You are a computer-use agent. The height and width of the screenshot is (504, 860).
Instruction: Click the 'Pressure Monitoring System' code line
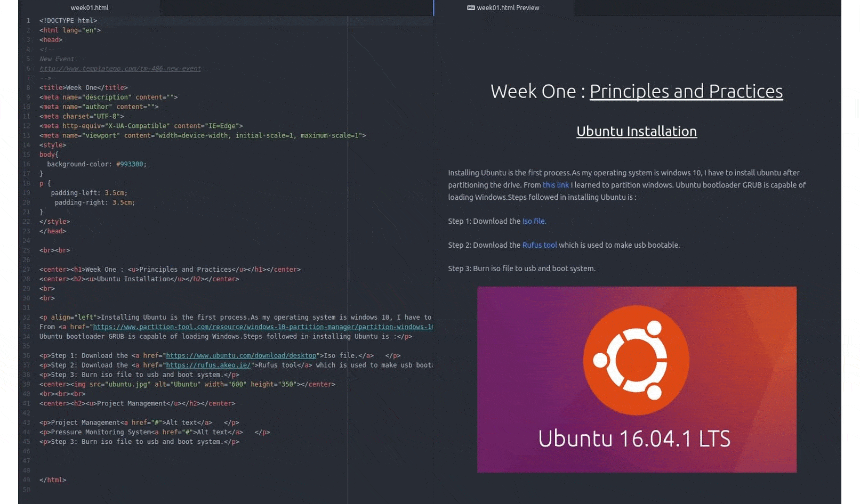tap(155, 433)
